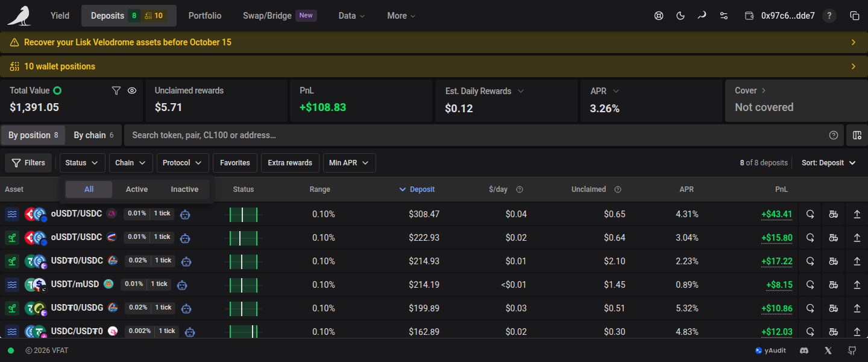Viewport: 868px width, 362px height.
Task: Open the column layout icon by the search bar
Action: (x=857, y=135)
